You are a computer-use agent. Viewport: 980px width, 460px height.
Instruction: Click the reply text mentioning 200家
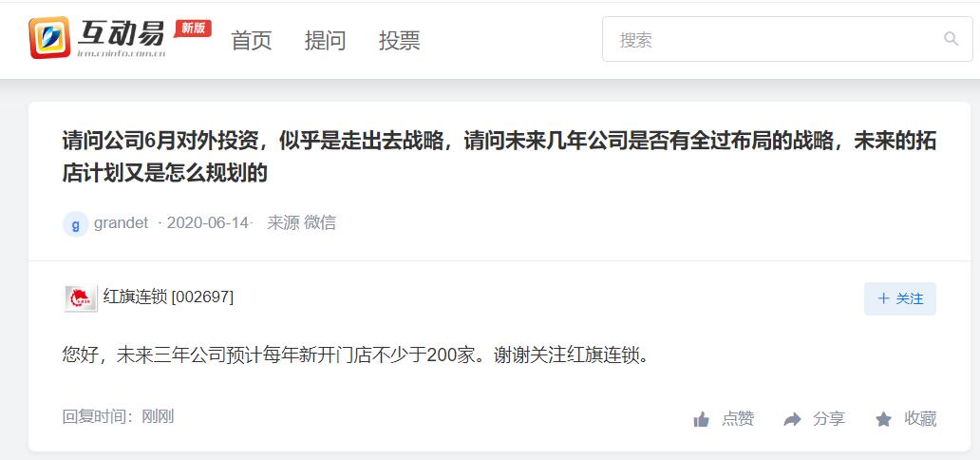click(355, 355)
